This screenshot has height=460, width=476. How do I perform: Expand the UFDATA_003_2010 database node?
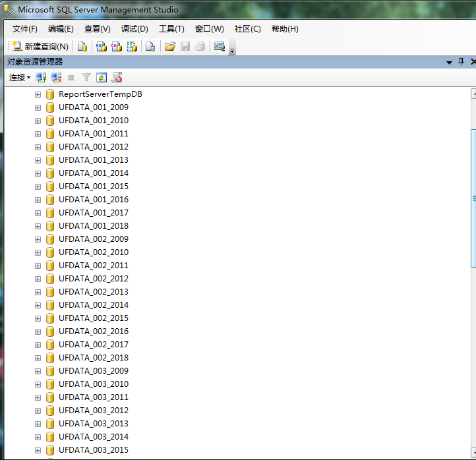click(x=38, y=384)
